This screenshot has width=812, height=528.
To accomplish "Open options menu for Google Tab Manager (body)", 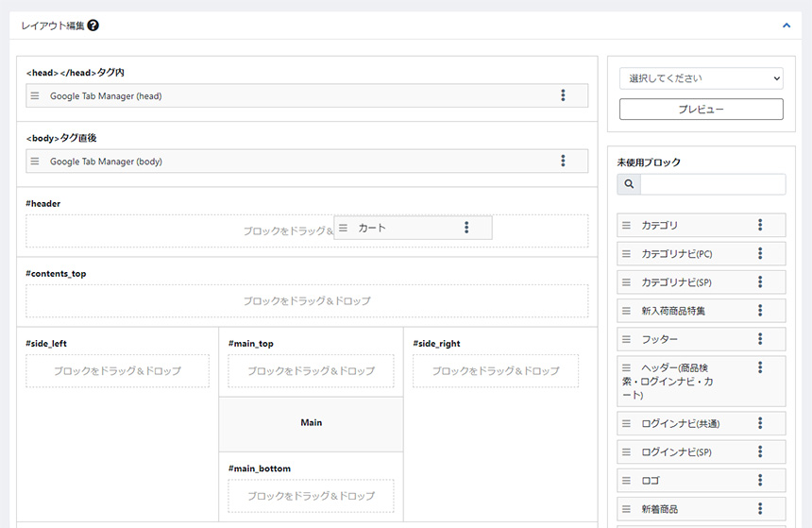I will 563,162.
